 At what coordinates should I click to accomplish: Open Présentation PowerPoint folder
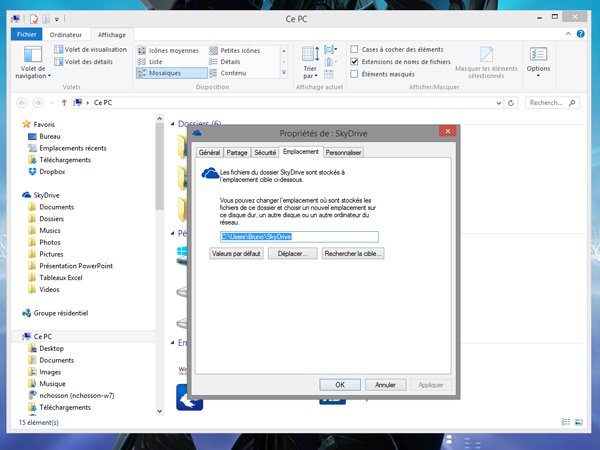(x=70, y=266)
